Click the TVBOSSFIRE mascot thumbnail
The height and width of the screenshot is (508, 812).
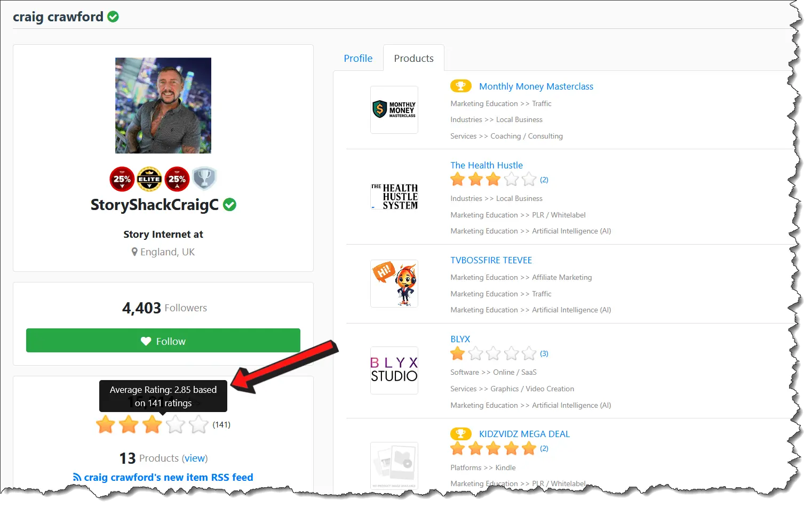(x=394, y=284)
